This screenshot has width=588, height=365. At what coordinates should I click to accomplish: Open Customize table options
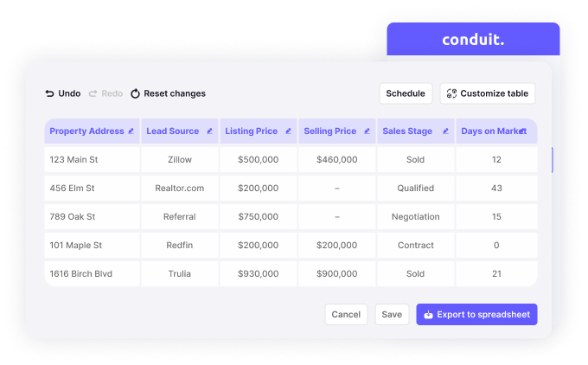coord(488,93)
